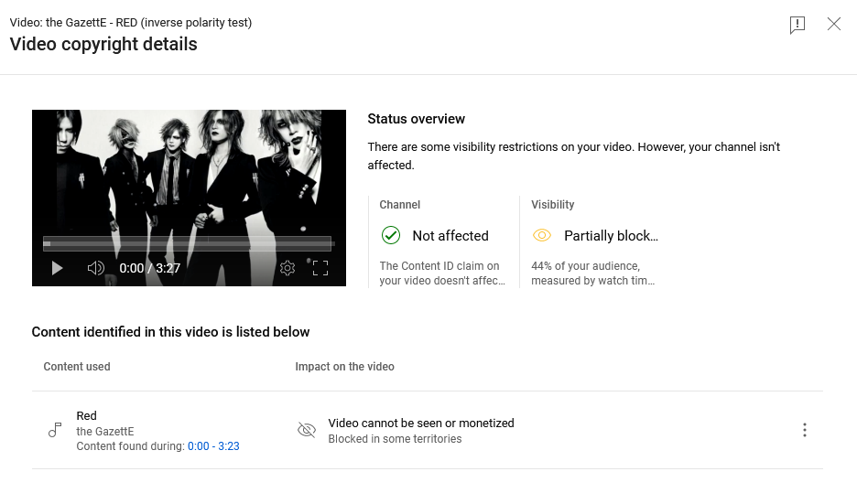
Task: Jump to content found at 0:00 - 3:23
Action: tap(213, 446)
